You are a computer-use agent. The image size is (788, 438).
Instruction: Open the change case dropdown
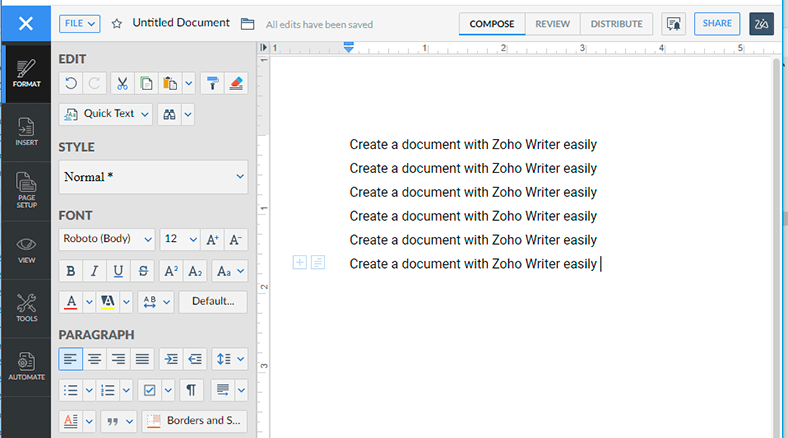(230, 271)
